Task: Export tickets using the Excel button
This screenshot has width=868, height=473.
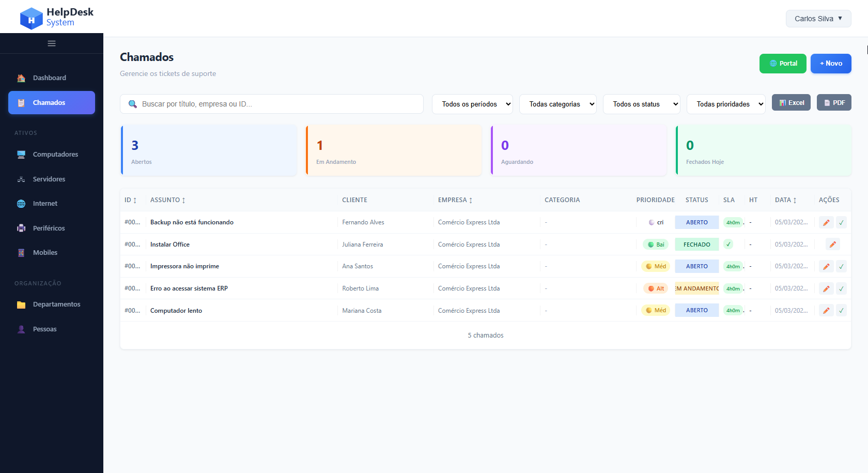Action: point(791,103)
